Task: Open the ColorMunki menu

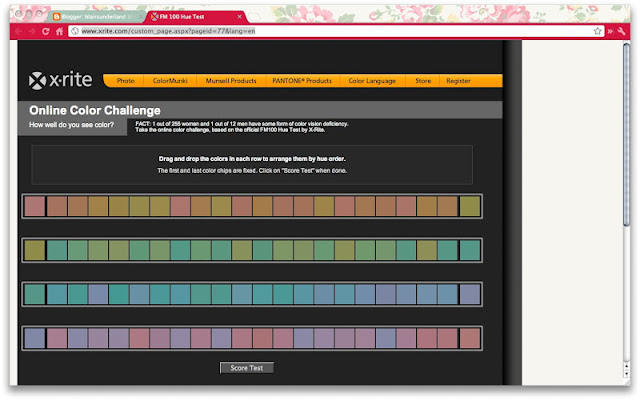Action: coord(170,81)
